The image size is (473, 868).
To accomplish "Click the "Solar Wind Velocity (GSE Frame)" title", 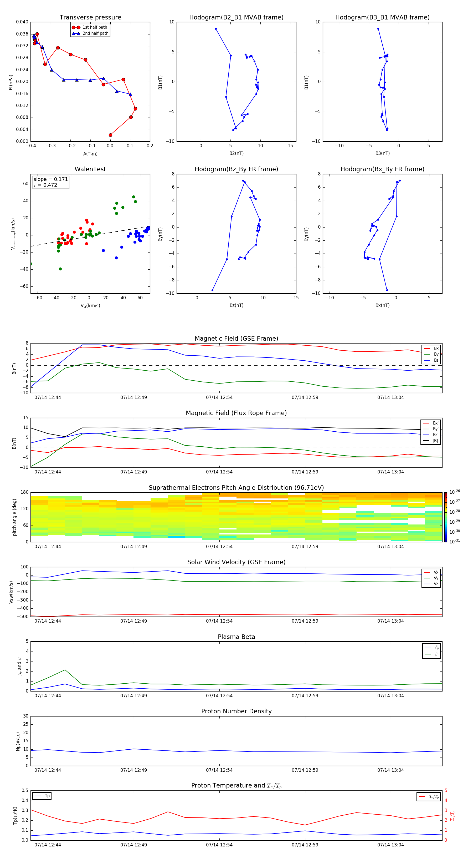I will 236,562.
